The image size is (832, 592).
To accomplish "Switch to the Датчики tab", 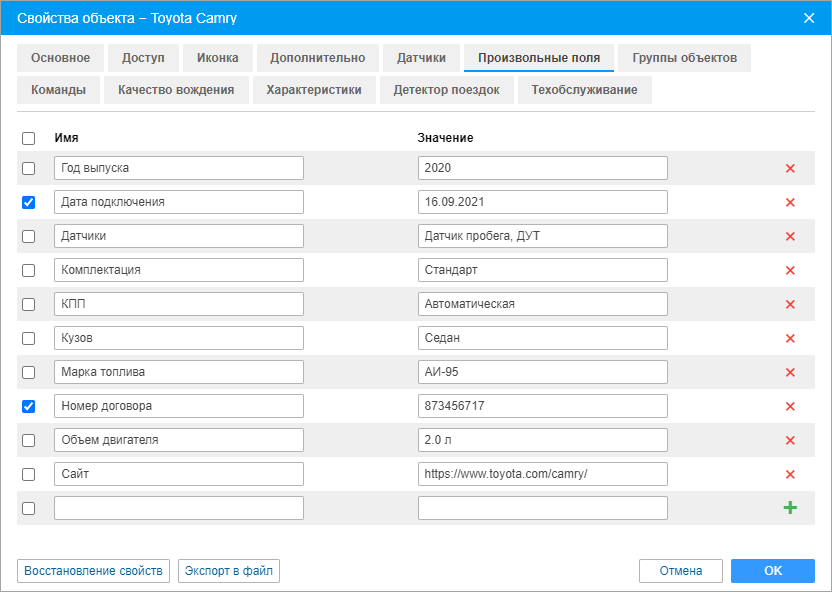I will pyautogui.click(x=421, y=58).
